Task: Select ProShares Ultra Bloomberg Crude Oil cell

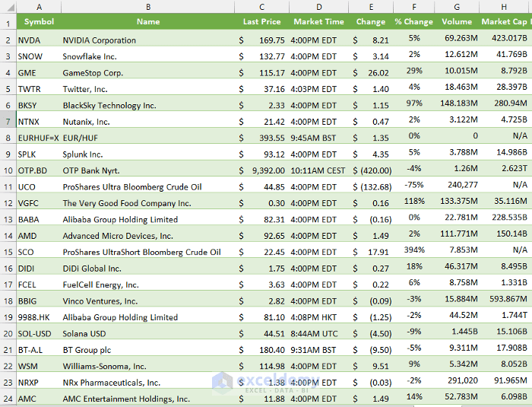Action: 148,185
